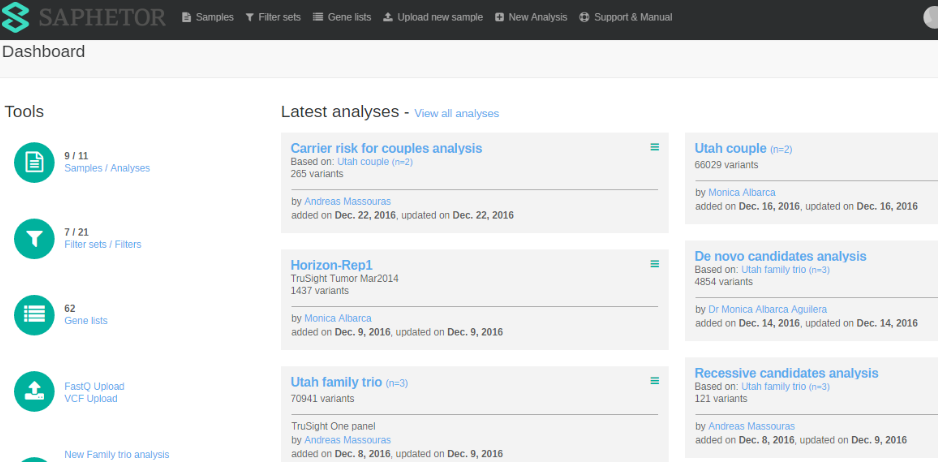
Task: Open the Horizon-Rep1 analysis
Action: point(331,265)
